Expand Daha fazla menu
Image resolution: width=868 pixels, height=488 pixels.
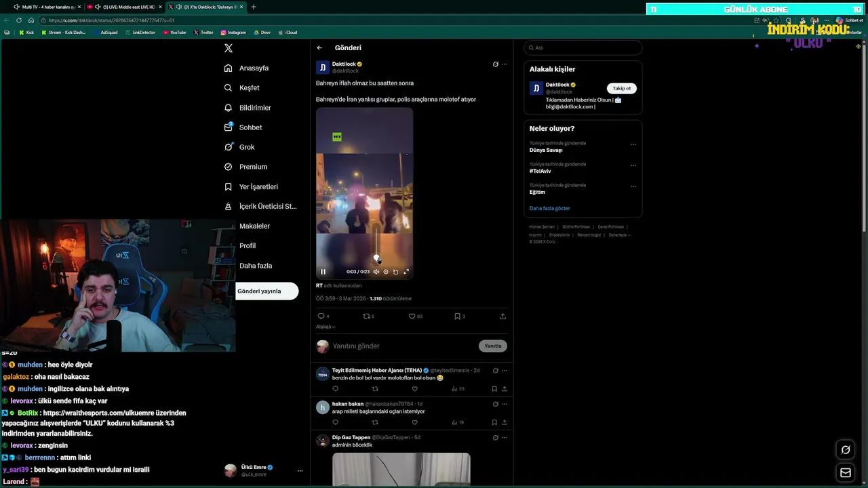[256, 266]
